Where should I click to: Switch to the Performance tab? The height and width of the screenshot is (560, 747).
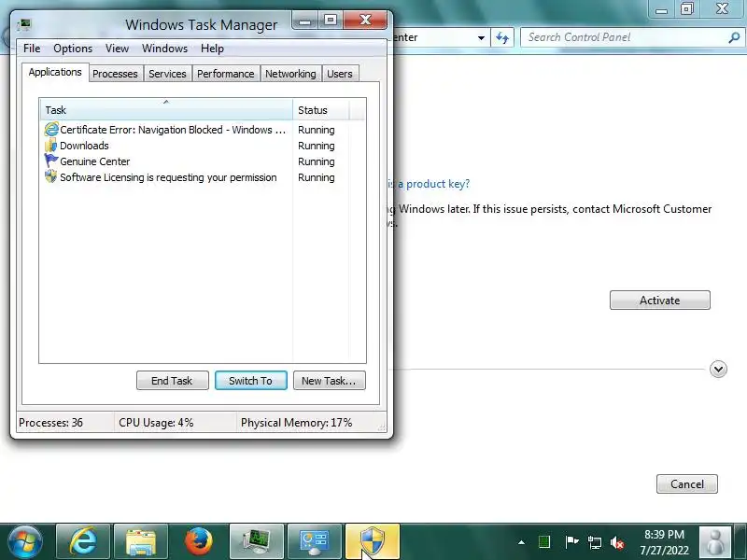pyautogui.click(x=225, y=74)
